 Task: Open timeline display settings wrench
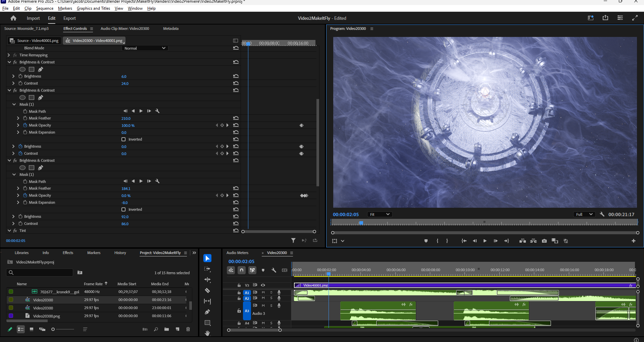274,270
